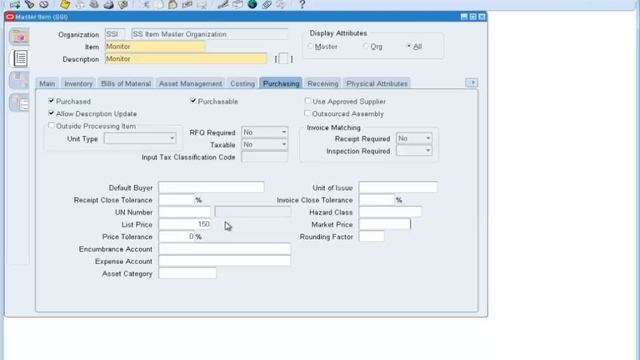Toggle Allow Description Update checkbox
640x360 pixels.
pos(51,113)
